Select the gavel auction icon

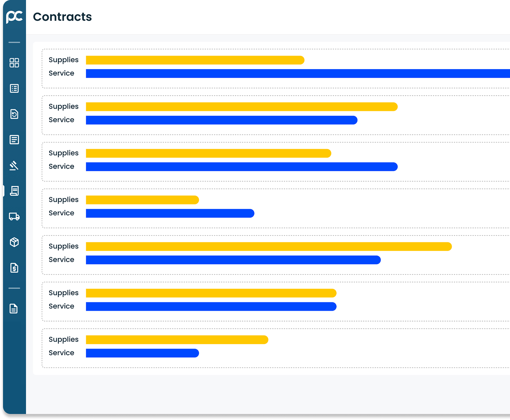pyautogui.click(x=14, y=165)
